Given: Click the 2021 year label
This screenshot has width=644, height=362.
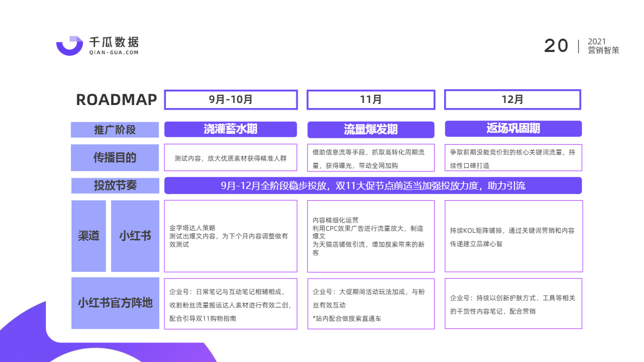Looking at the screenshot, I should click(597, 41).
